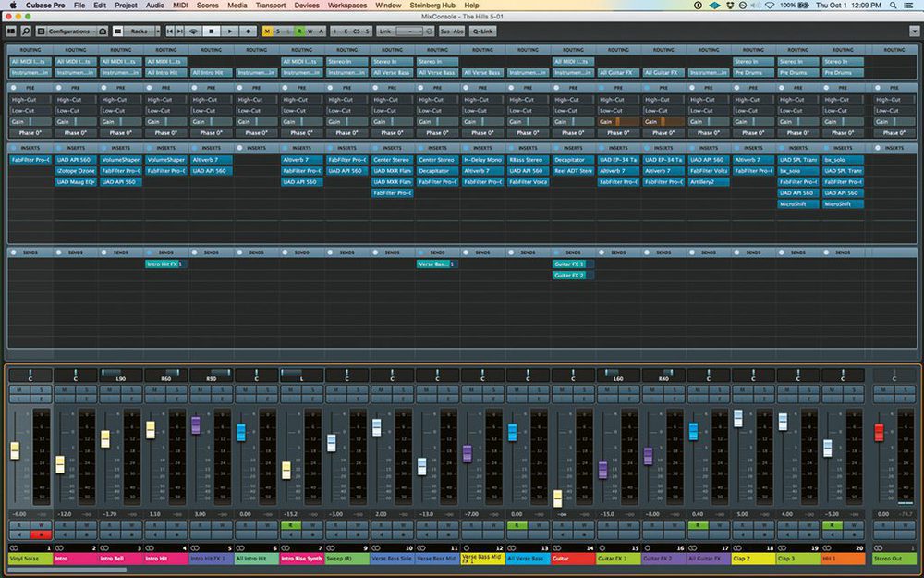
Task: Click the Go to next marker transport icon
Action: (x=180, y=31)
